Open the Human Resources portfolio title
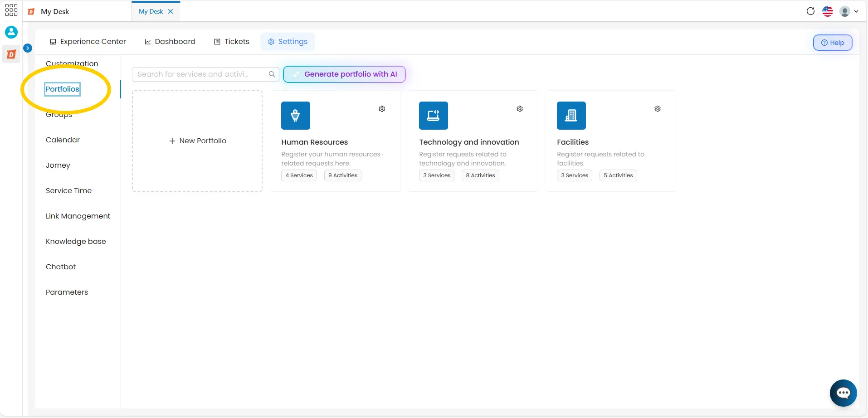Image resolution: width=868 pixels, height=418 pixels. coord(315,142)
